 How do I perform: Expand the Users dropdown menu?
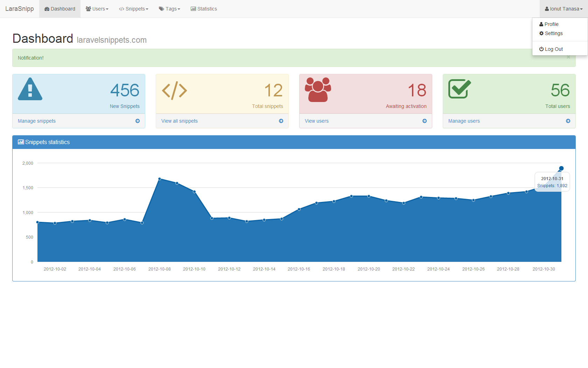coord(97,9)
